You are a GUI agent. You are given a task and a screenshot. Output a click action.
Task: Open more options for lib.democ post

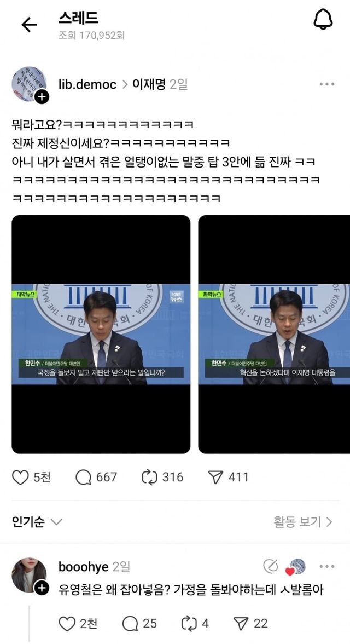pos(327,84)
